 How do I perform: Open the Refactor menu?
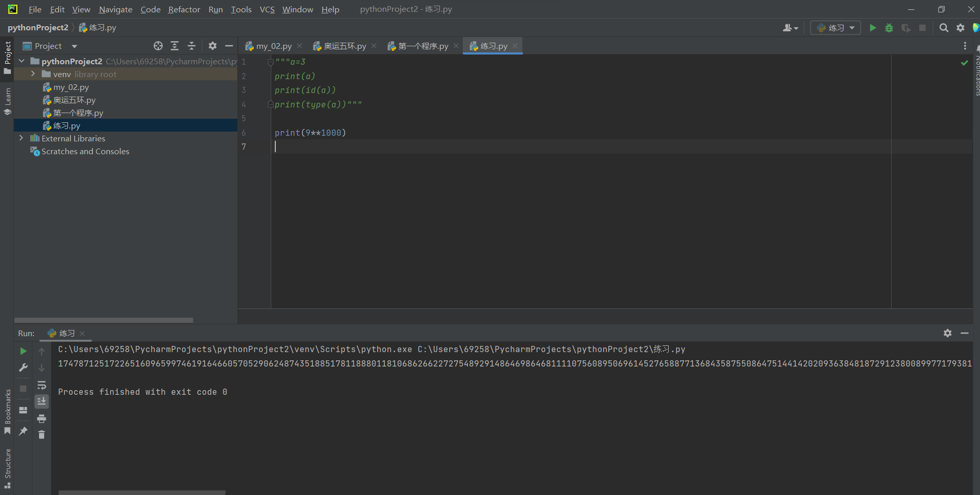coord(184,9)
